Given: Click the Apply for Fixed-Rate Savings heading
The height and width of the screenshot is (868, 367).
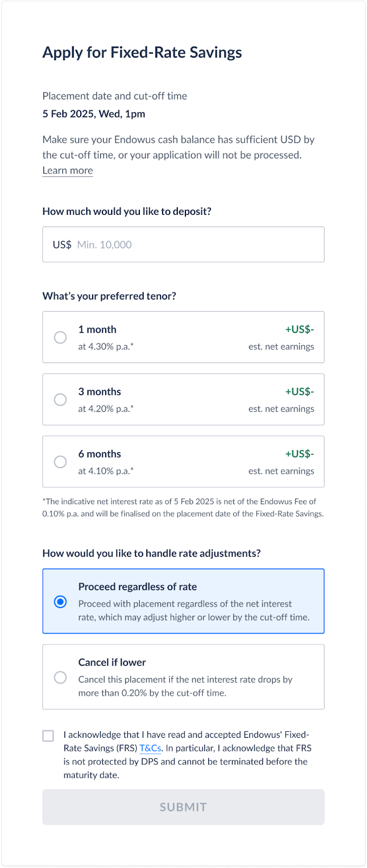Looking at the screenshot, I should (142, 53).
